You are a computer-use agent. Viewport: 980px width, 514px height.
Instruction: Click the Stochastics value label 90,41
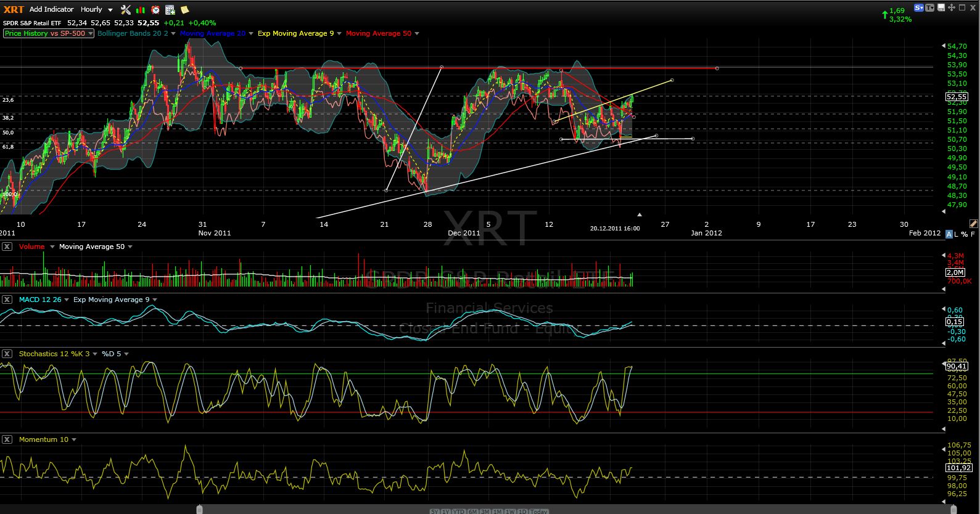(x=957, y=366)
